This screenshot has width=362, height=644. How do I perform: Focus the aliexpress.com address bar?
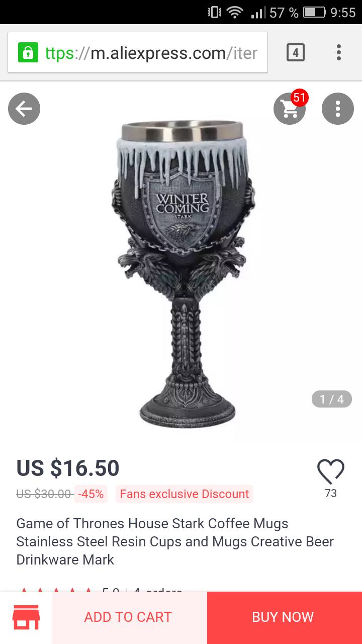138,52
